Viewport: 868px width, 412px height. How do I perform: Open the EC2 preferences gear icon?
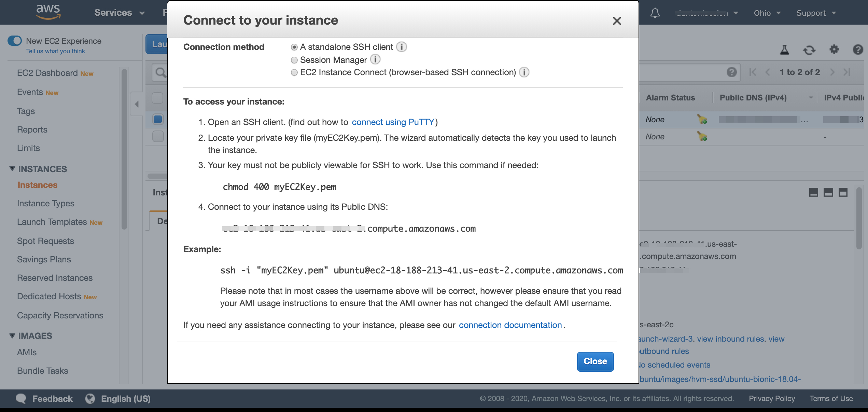834,50
